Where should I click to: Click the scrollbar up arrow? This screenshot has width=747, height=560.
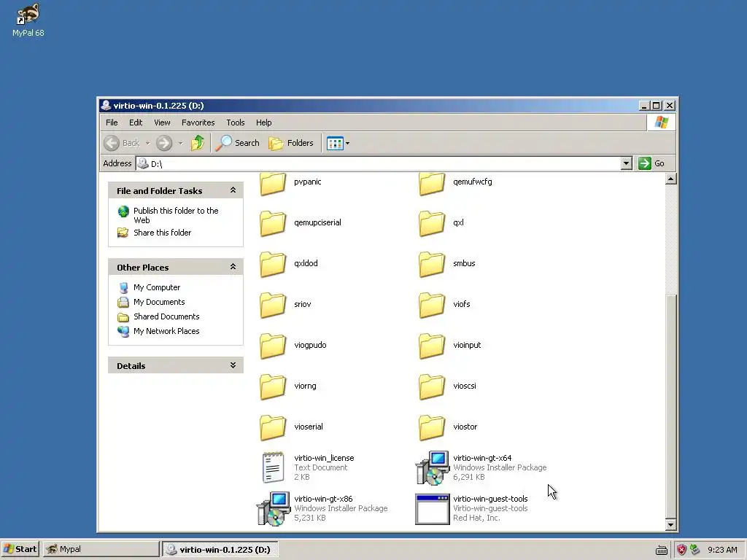tap(671, 179)
